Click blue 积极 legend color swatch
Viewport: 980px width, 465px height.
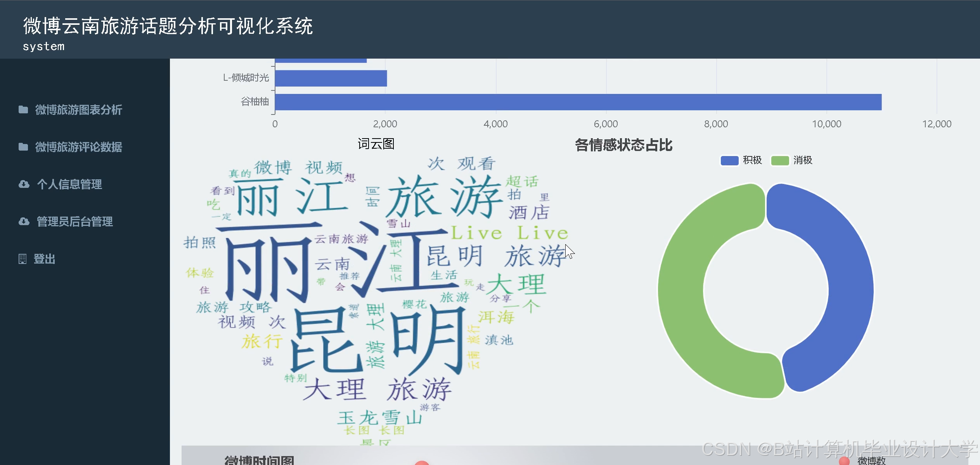729,161
